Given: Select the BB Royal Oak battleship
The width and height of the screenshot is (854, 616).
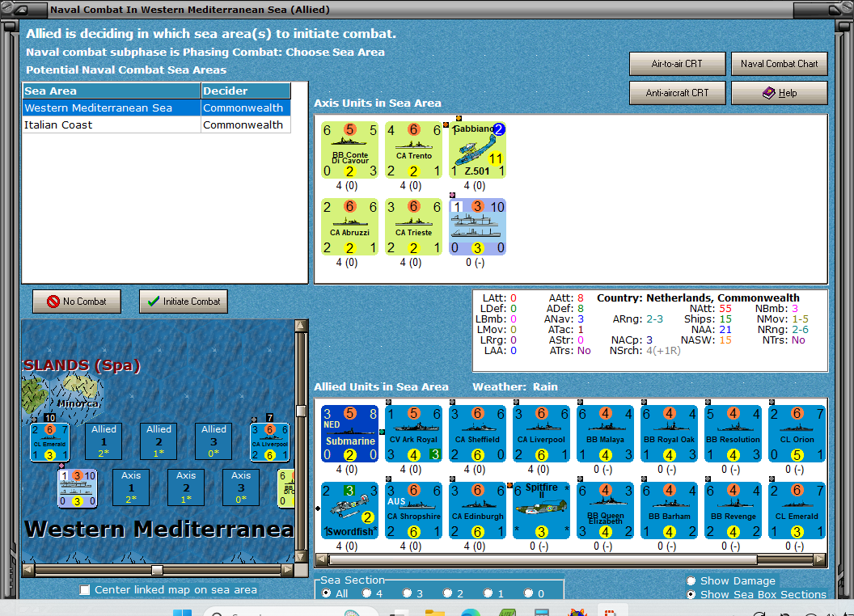Looking at the screenshot, I should click(670, 433).
